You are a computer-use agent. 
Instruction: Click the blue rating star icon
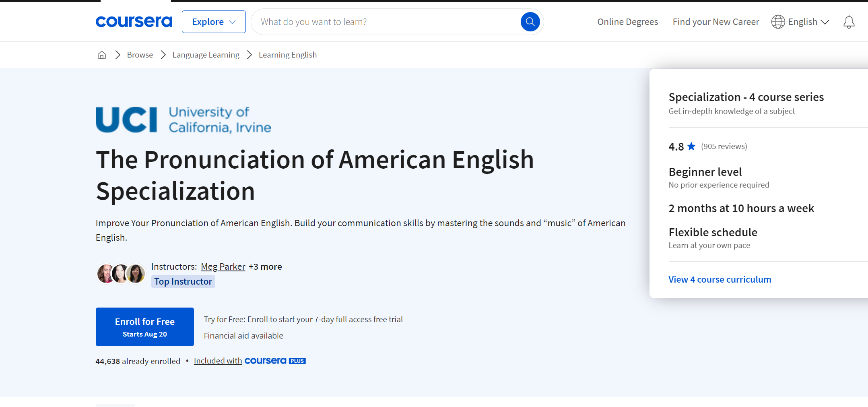point(691,146)
